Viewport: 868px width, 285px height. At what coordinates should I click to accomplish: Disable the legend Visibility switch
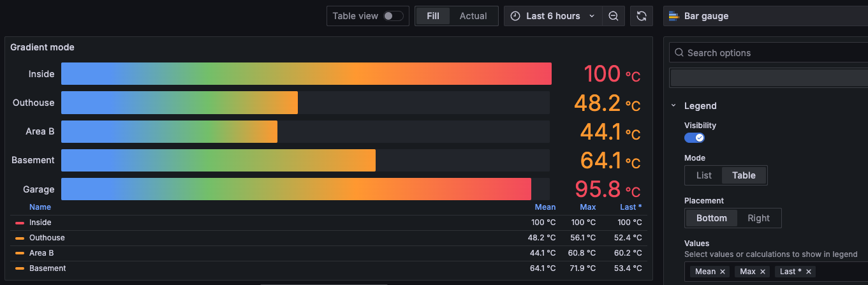coord(695,138)
